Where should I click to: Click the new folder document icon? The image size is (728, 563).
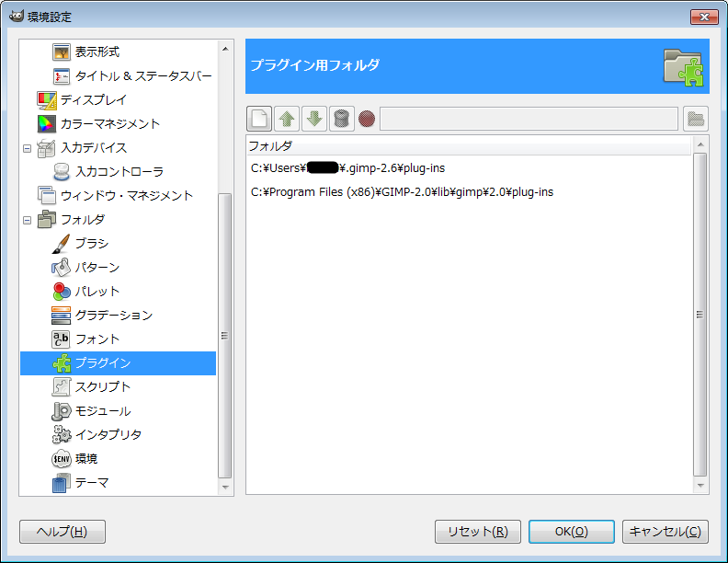tap(259, 119)
